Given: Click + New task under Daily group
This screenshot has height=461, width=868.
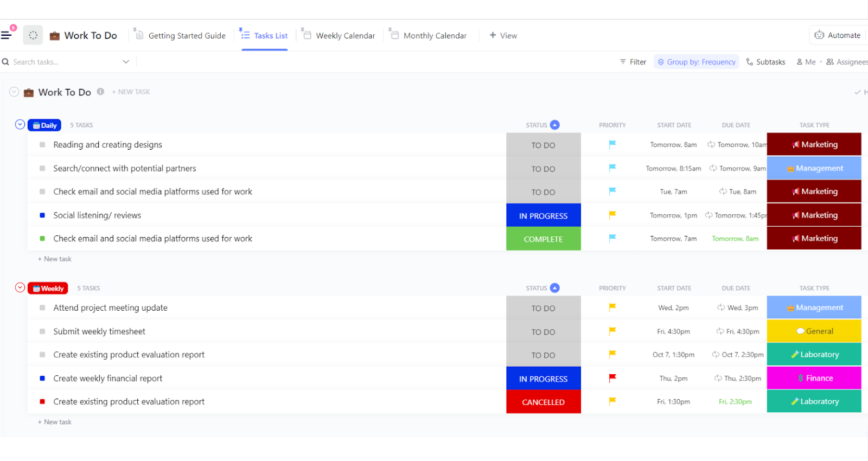Looking at the screenshot, I should tap(54, 259).
